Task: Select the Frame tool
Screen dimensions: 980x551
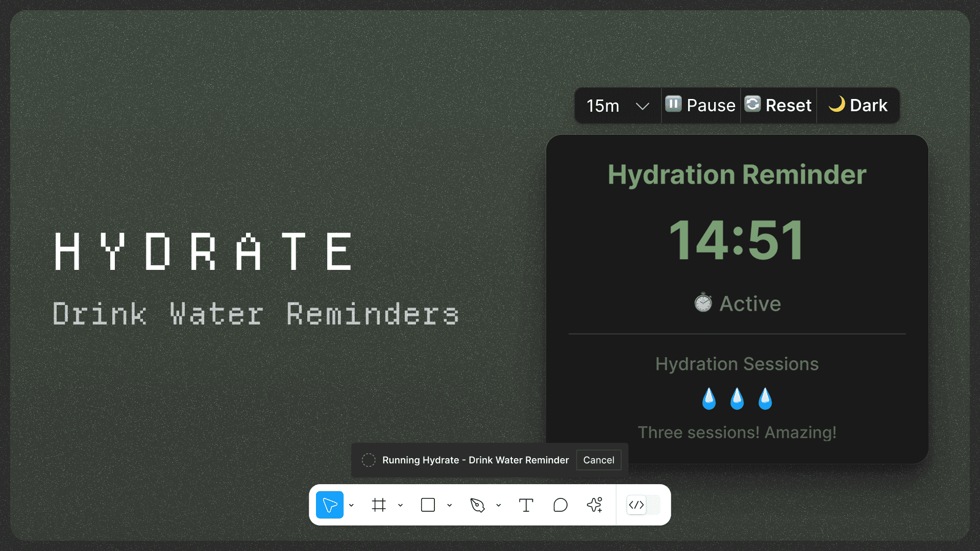Action: pyautogui.click(x=379, y=505)
